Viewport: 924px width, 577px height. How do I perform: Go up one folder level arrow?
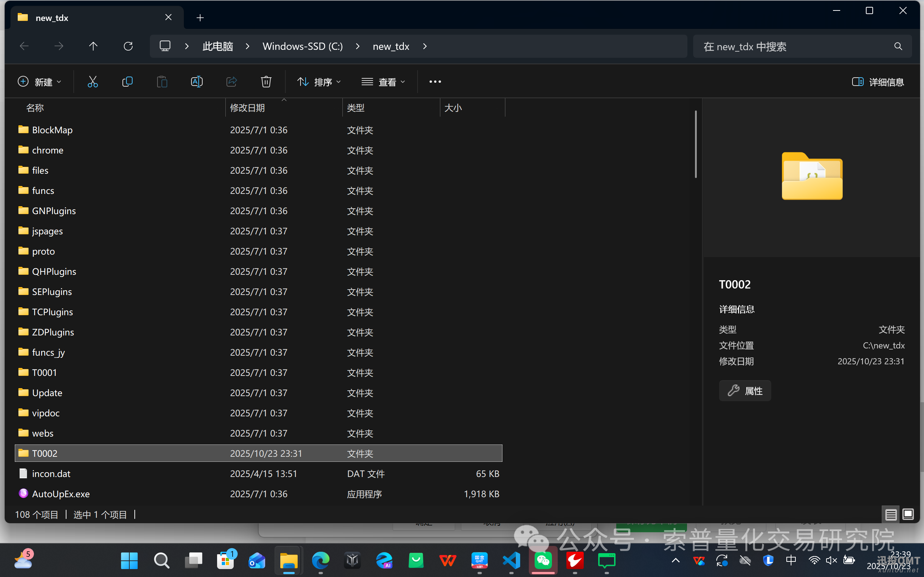[93, 46]
